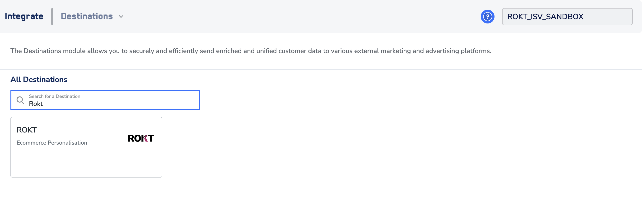Image resolution: width=644 pixels, height=210 pixels.
Task: Click the Destinations module description text
Action: 251,51
